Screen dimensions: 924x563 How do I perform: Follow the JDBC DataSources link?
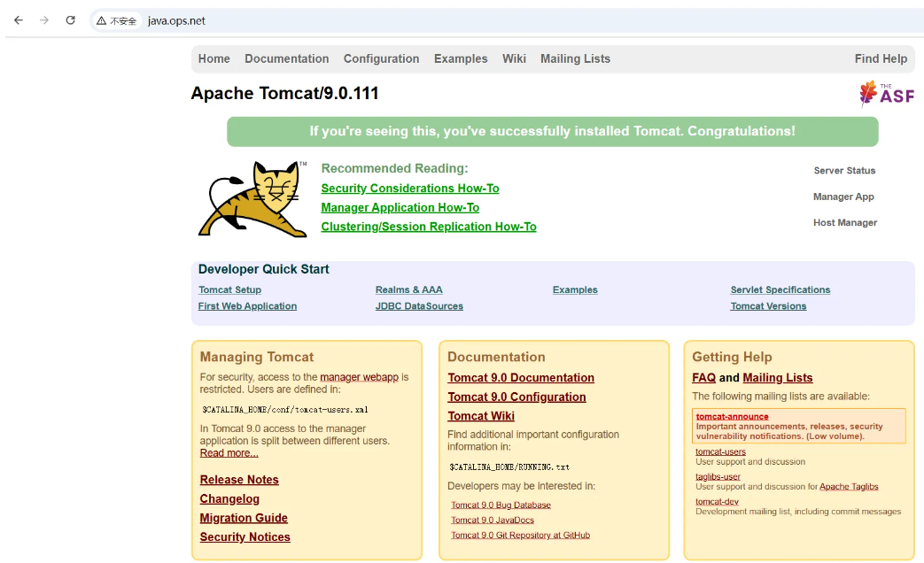tap(419, 306)
